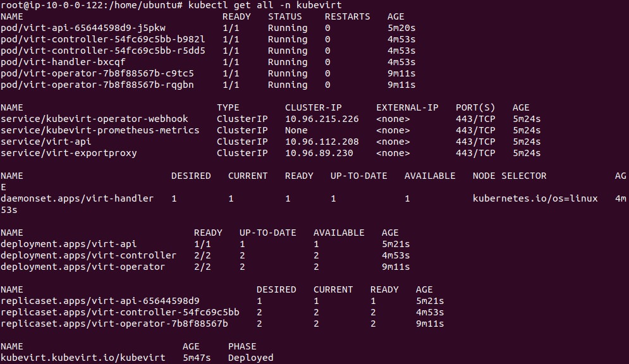
Task: Select pod/virt-controller-54fc69c5bb-b982l text
Action: (102, 39)
